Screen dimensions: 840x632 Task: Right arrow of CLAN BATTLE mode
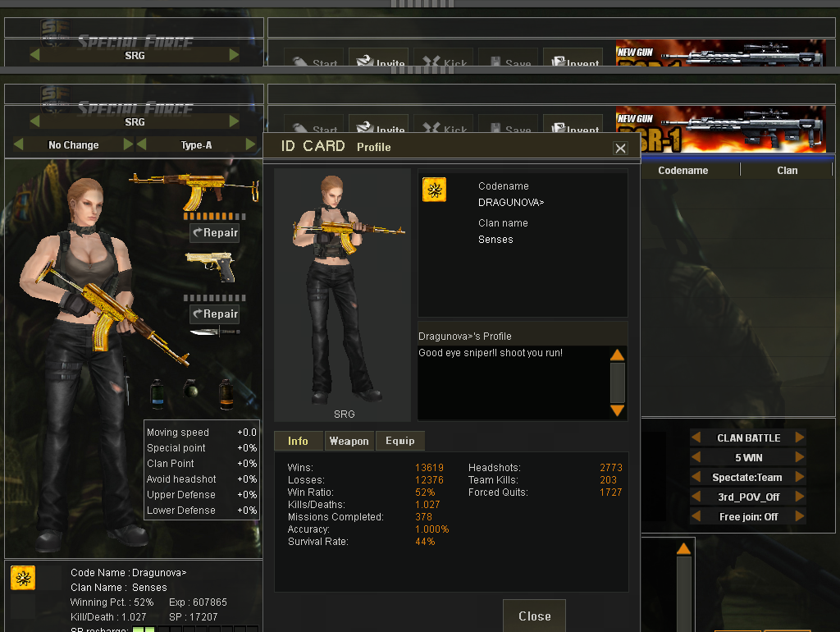coord(800,437)
